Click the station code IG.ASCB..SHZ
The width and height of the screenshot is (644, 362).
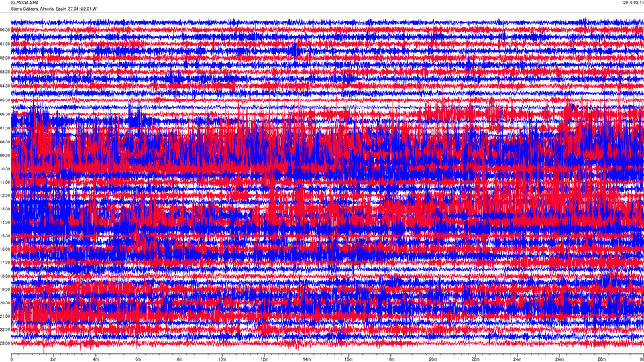point(25,3)
